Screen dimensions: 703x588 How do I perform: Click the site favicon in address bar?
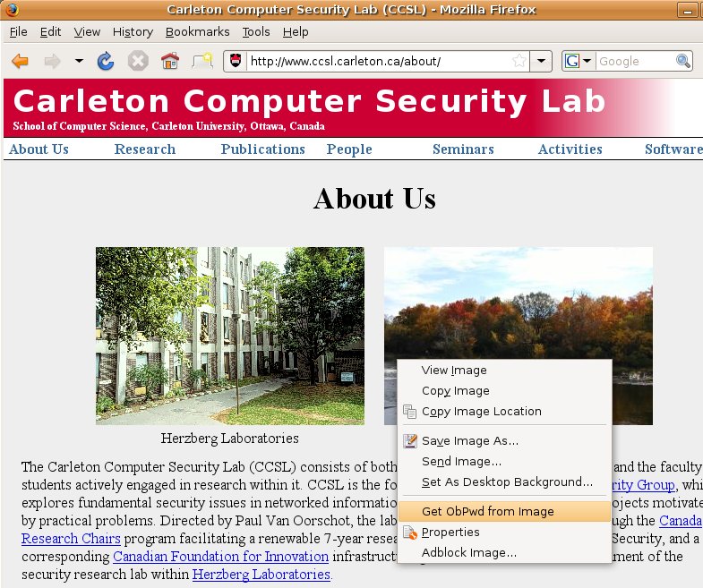tap(236, 61)
